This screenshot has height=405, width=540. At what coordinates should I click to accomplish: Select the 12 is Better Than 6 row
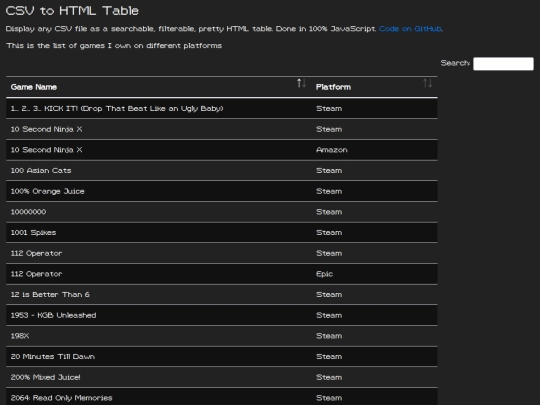pos(222,294)
